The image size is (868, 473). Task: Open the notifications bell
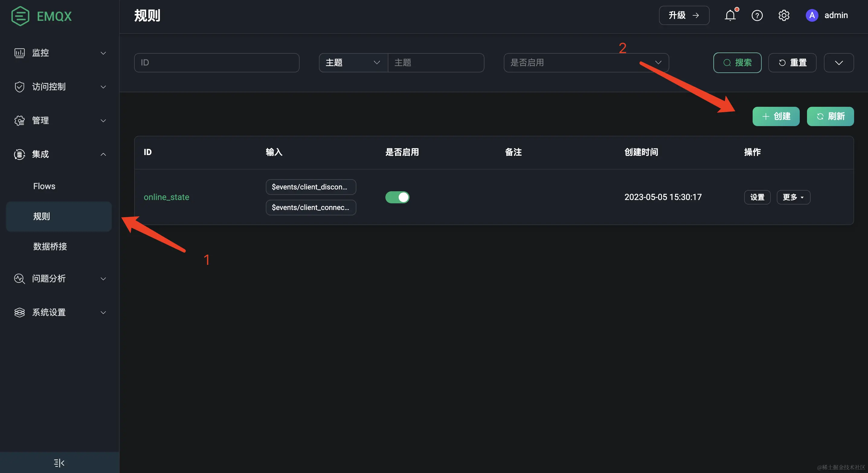pos(730,15)
